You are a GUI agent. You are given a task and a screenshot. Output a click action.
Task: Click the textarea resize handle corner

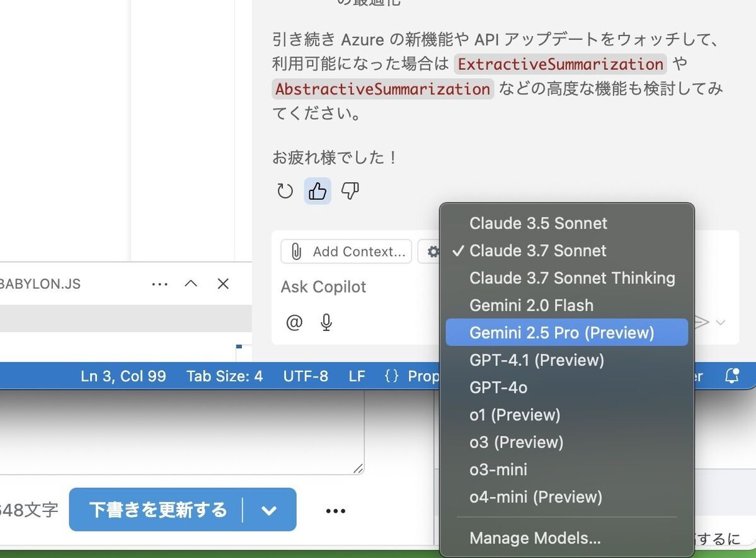[358, 468]
